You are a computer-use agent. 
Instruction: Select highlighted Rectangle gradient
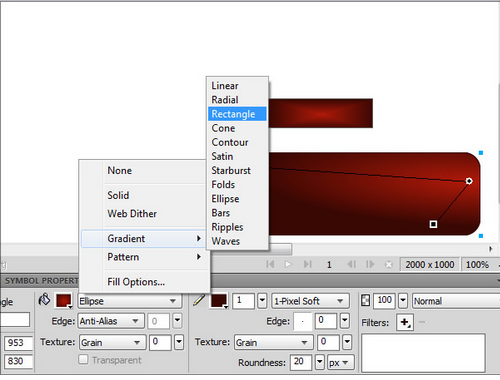click(x=237, y=114)
